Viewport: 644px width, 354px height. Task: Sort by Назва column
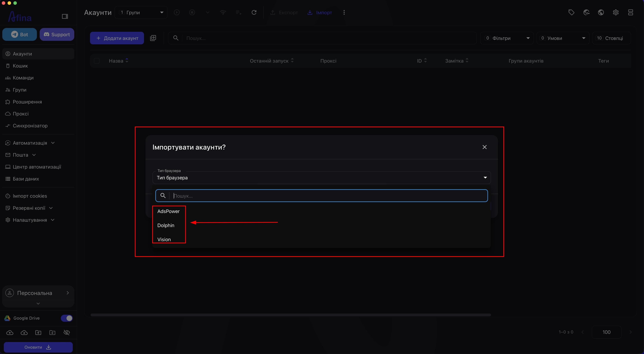click(119, 61)
